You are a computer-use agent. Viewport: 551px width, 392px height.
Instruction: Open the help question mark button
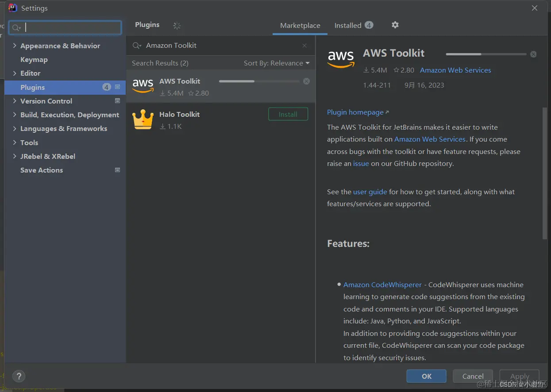19,377
